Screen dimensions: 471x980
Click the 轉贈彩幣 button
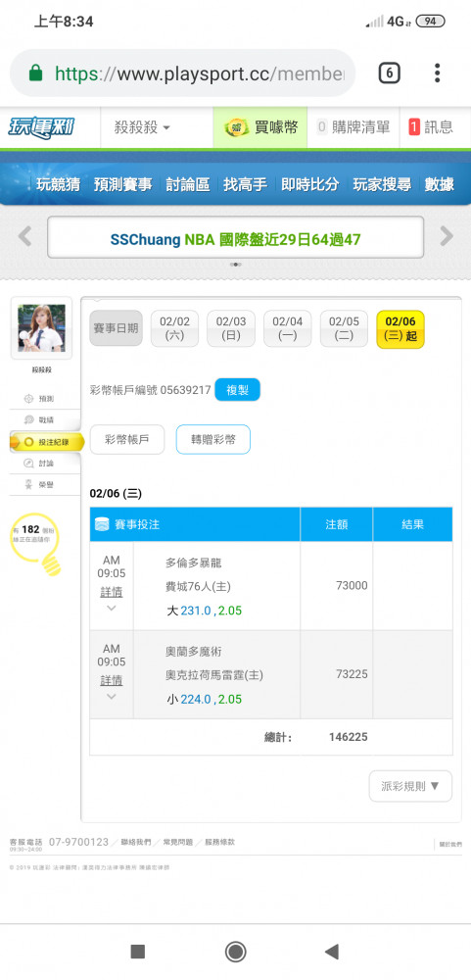click(213, 439)
